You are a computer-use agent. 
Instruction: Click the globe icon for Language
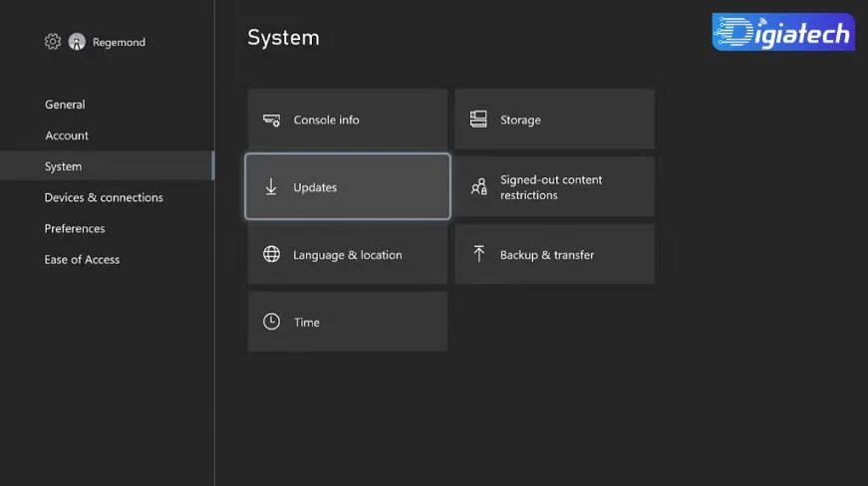271,254
